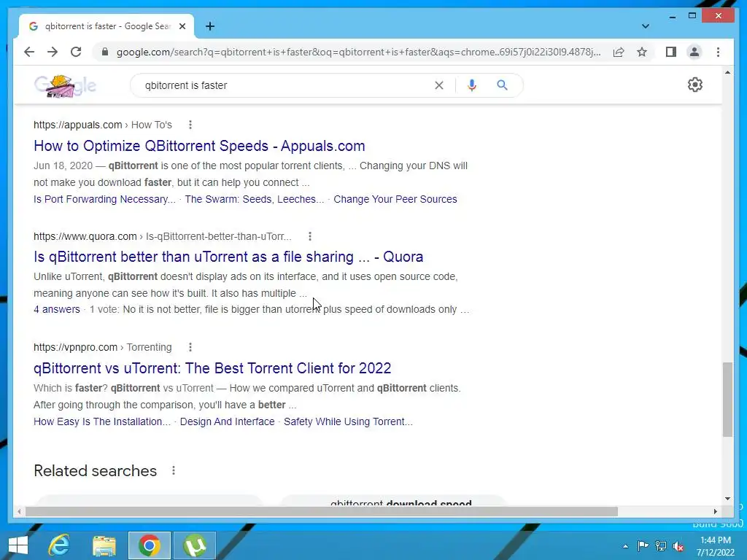Open qBittorrent vs uTorrent Best Torrent Client result
Screen dimensions: 747x560
click(212, 368)
